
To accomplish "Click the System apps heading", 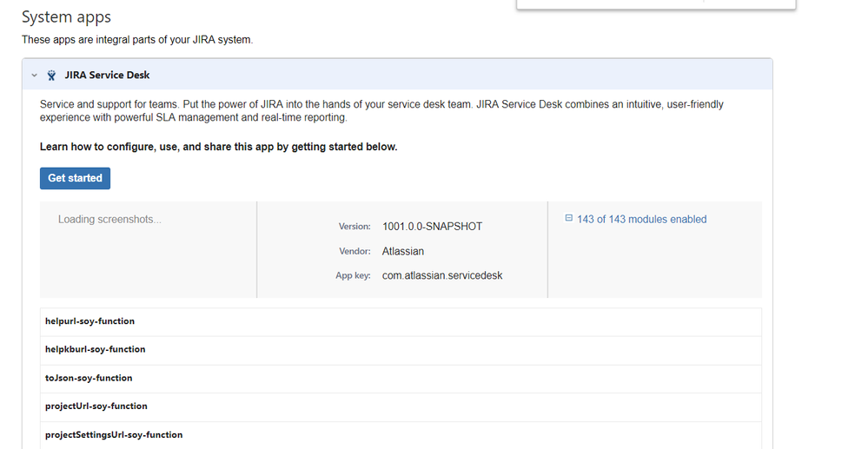I will [x=66, y=17].
